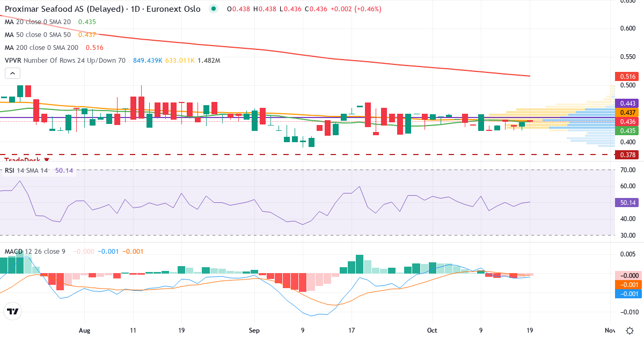Click the 0.435 MA 20 legend value
Image resolution: width=644 pixels, height=338 pixels.
87,22
